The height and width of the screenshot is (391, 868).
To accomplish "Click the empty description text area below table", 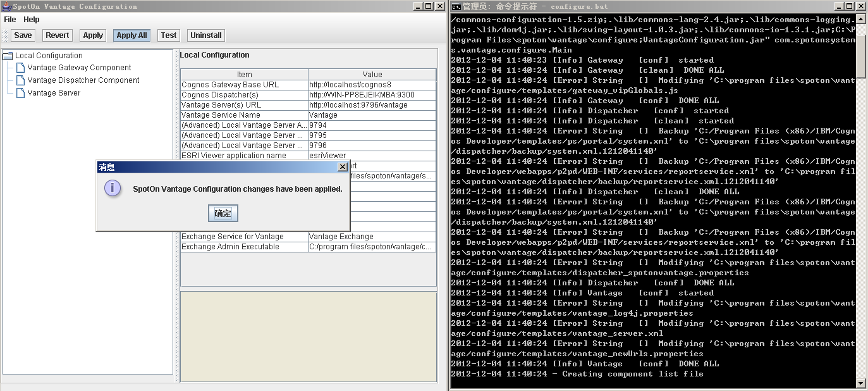I will [x=309, y=337].
